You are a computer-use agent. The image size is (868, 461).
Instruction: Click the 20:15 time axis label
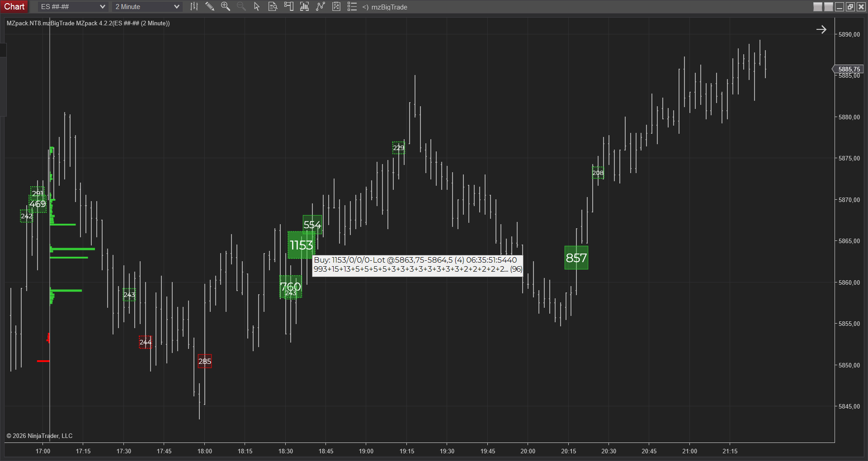[569, 451]
